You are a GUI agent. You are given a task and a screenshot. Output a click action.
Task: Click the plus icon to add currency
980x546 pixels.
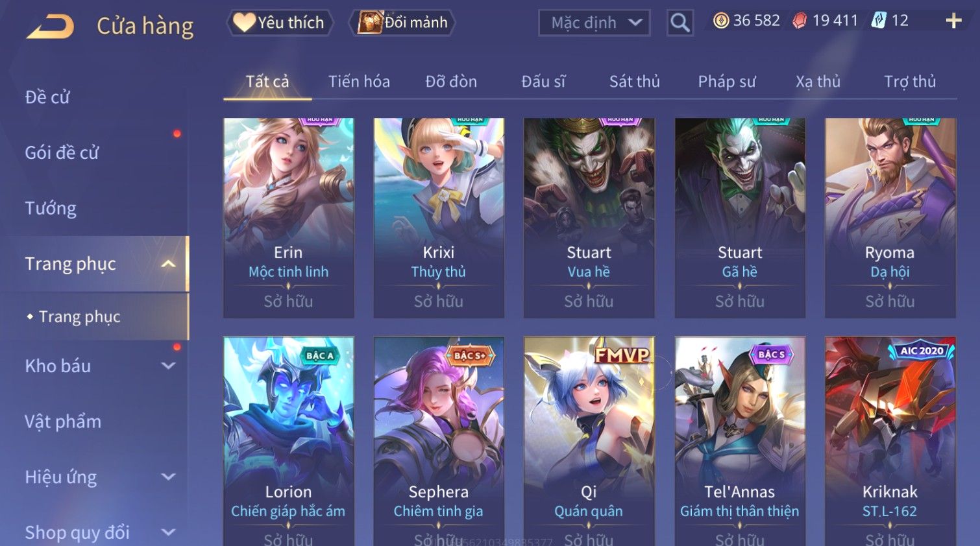click(x=953, y=21)
